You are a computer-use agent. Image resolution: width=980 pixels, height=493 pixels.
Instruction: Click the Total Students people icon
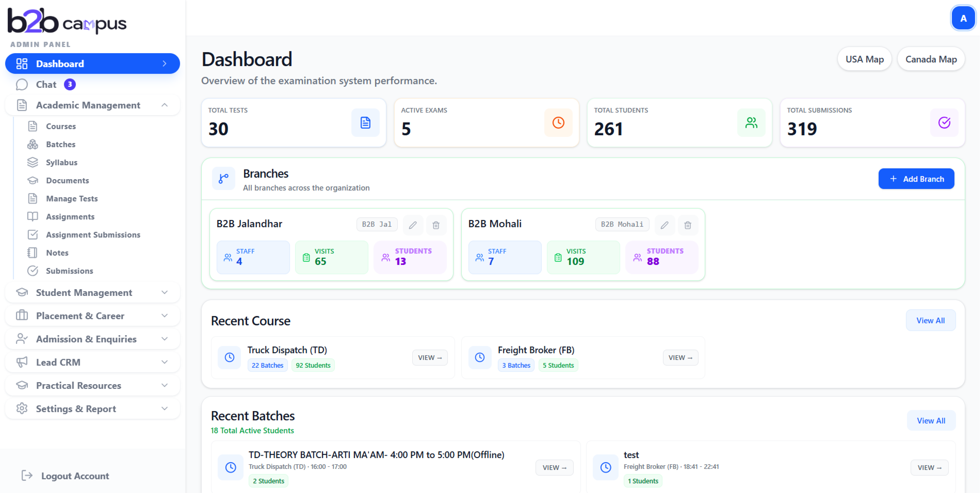tap(751, 123)
